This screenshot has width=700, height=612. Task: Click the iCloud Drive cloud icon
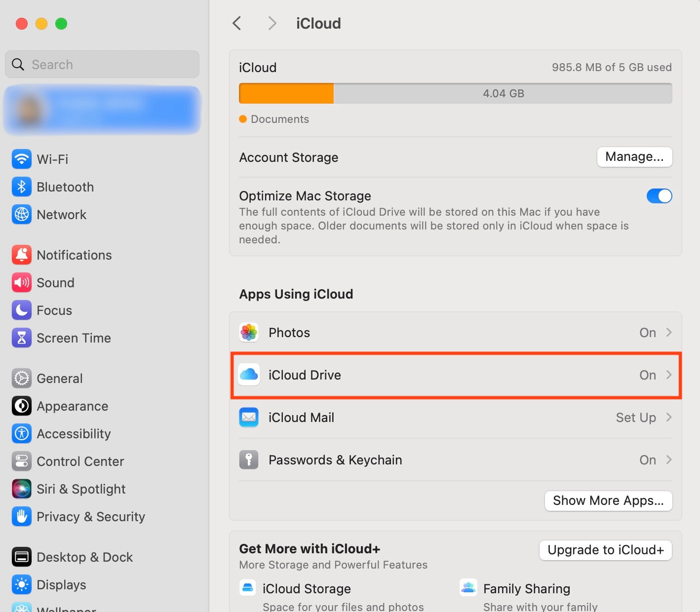[x=249, y=375]
